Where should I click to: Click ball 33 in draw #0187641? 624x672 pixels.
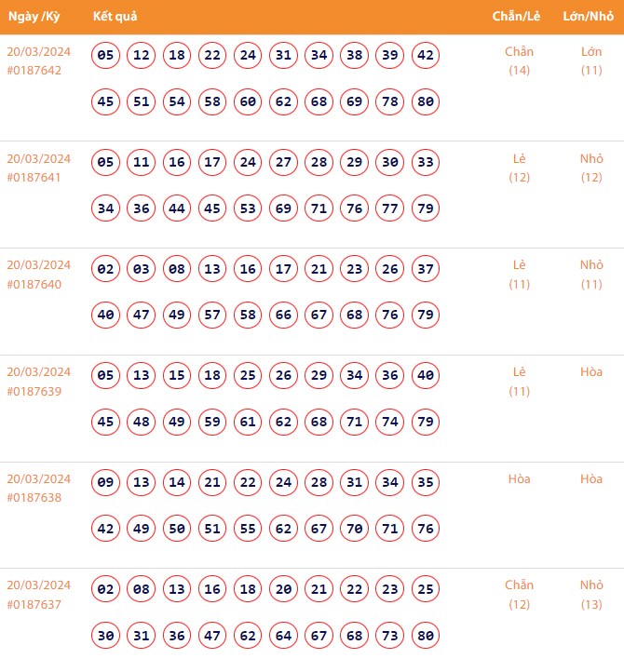tap(426, 163)
